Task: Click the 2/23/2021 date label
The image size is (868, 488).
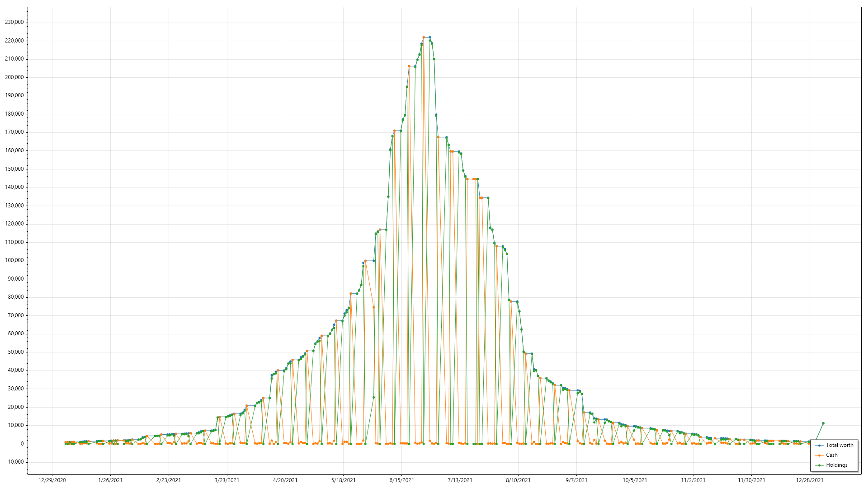Action: coord(169,480)
